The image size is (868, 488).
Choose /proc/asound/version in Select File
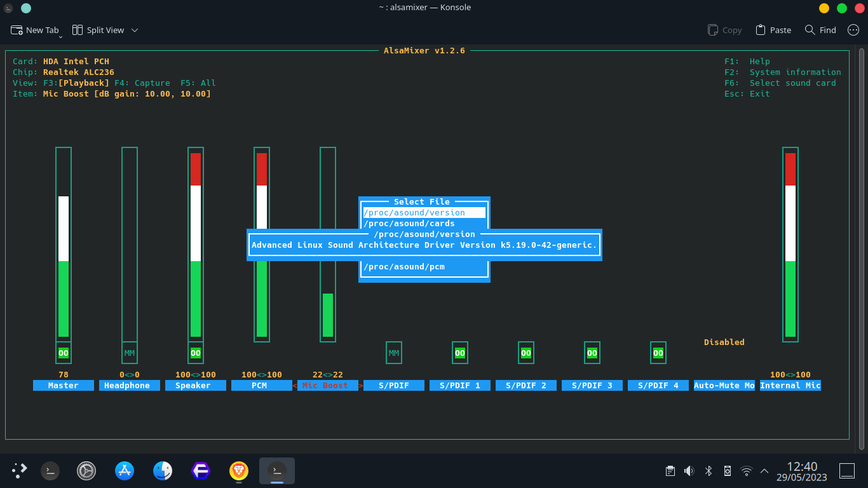(424, 213)
